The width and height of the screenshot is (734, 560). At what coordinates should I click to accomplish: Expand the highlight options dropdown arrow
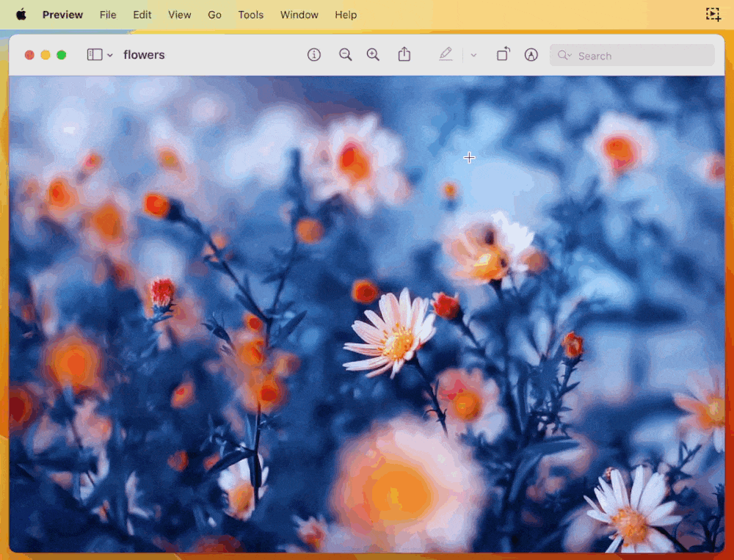pyautogui.click(x=473, y=55)
